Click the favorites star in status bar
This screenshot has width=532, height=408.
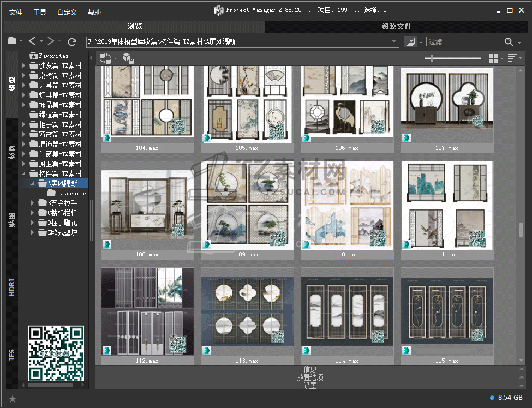(13, 399)
